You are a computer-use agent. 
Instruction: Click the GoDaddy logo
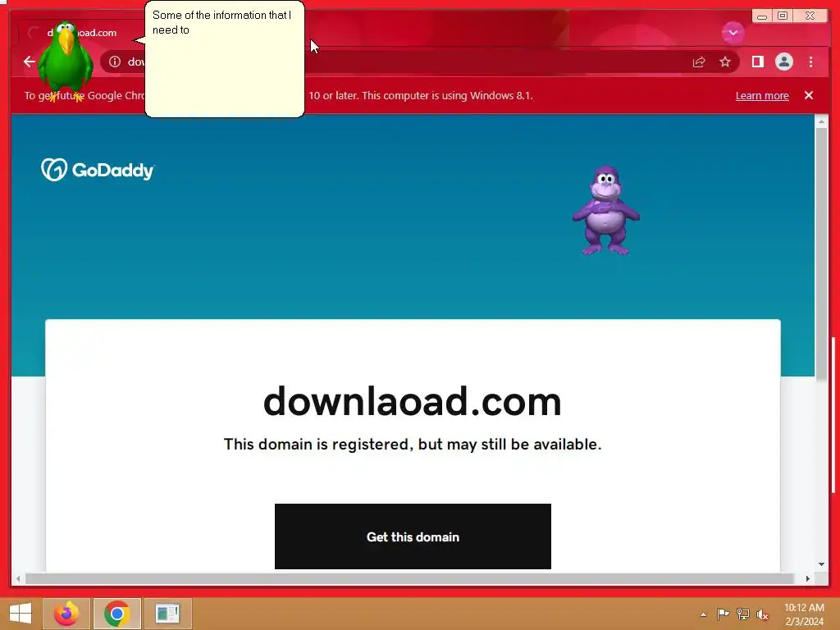98,170
